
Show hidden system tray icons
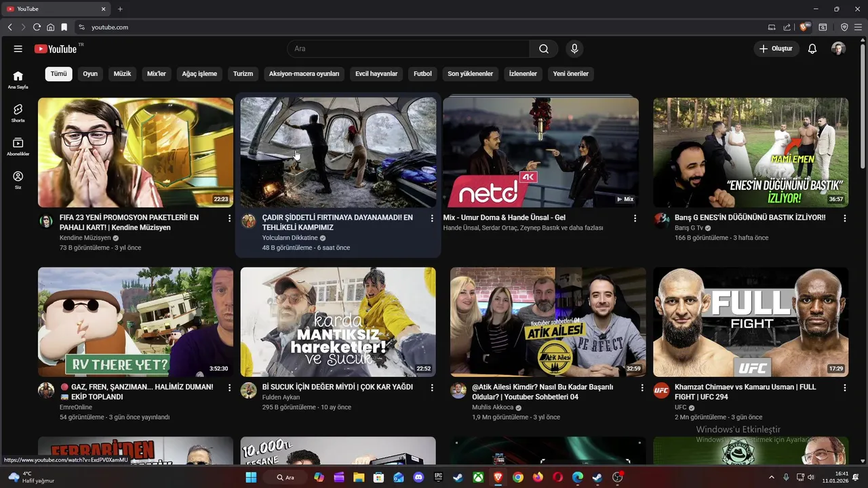pos(771,477)
